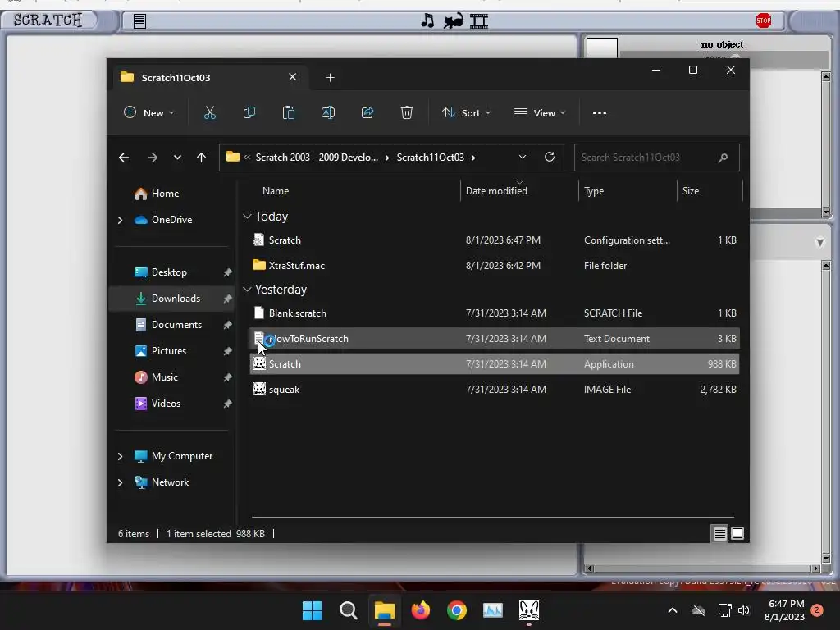Click the Paste clipboard icon
Viewport: 840px width, 630px height.
coord(288,113)
